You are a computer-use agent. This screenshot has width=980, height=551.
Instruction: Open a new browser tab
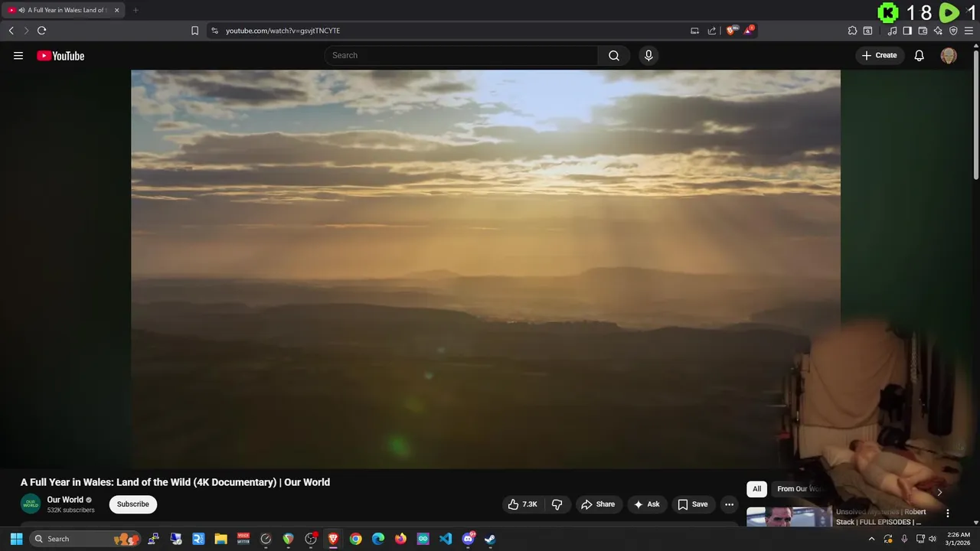click(x=136, y=10)
